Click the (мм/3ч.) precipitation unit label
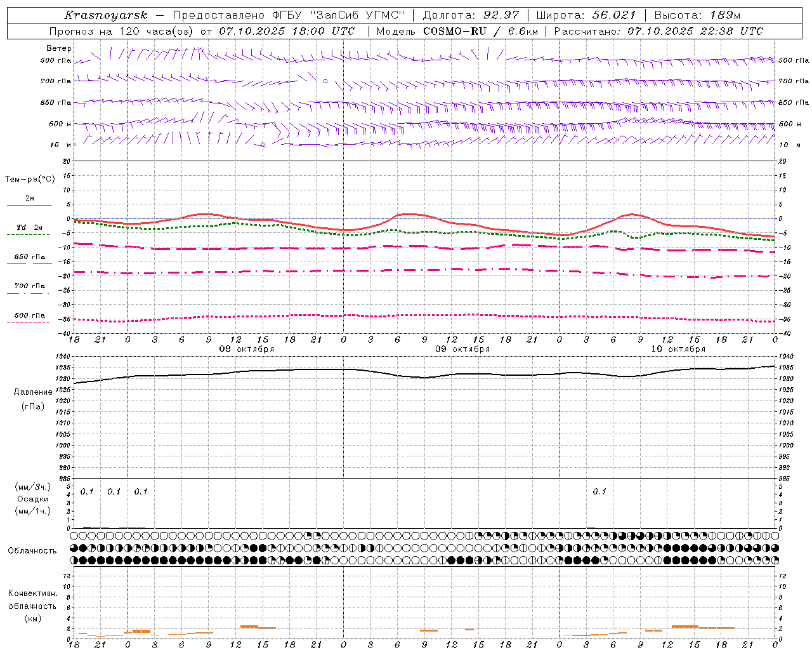Viewport: 812px width, 650px height. 33,487
